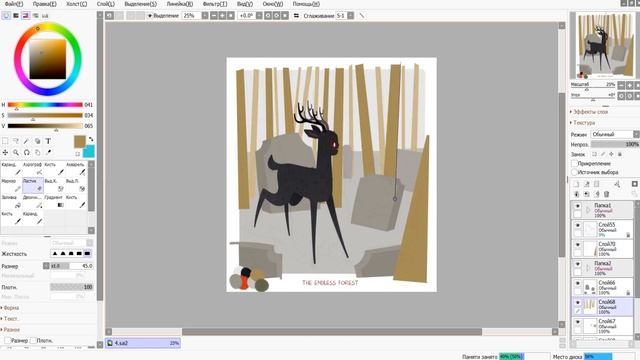The height and width of the screenshot is (360, 640).
Task: Select the magic wand tool
Action: pyautogui.click(x=27, y=141)
